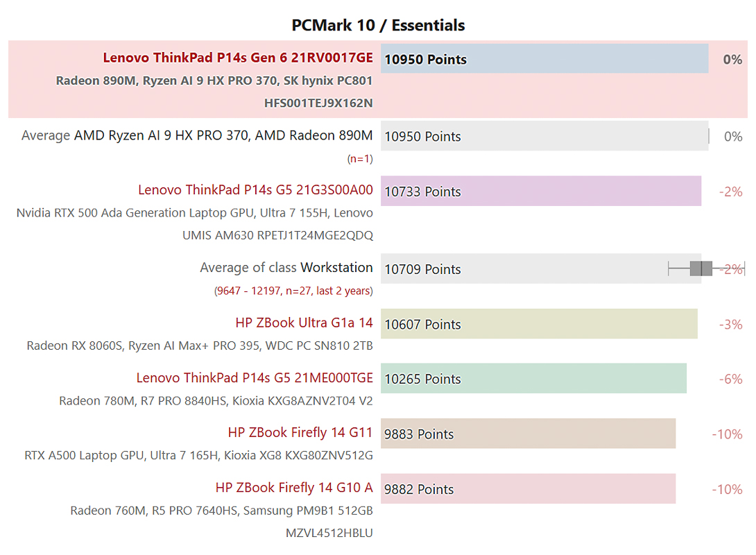Click the olive 10607 Points bar
The width and height of the screenshot is (756, 555).
(539, 323)
